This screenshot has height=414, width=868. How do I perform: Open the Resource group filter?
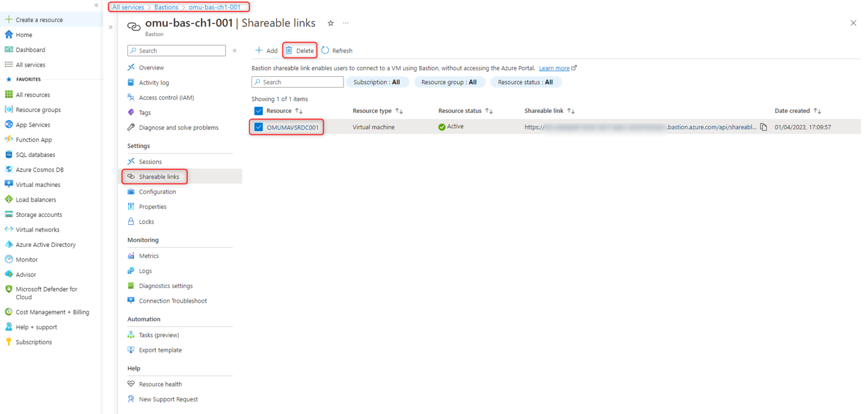[x=449, y=82]
